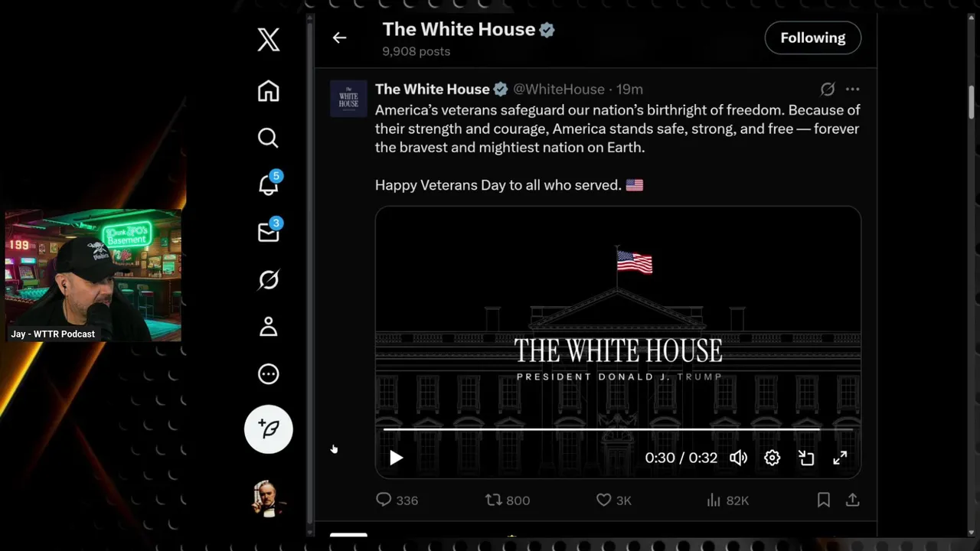This screenshot has height=551, width=980.
Task: Mute the video with the speaker icon
Action: click(x=738, y=458)
